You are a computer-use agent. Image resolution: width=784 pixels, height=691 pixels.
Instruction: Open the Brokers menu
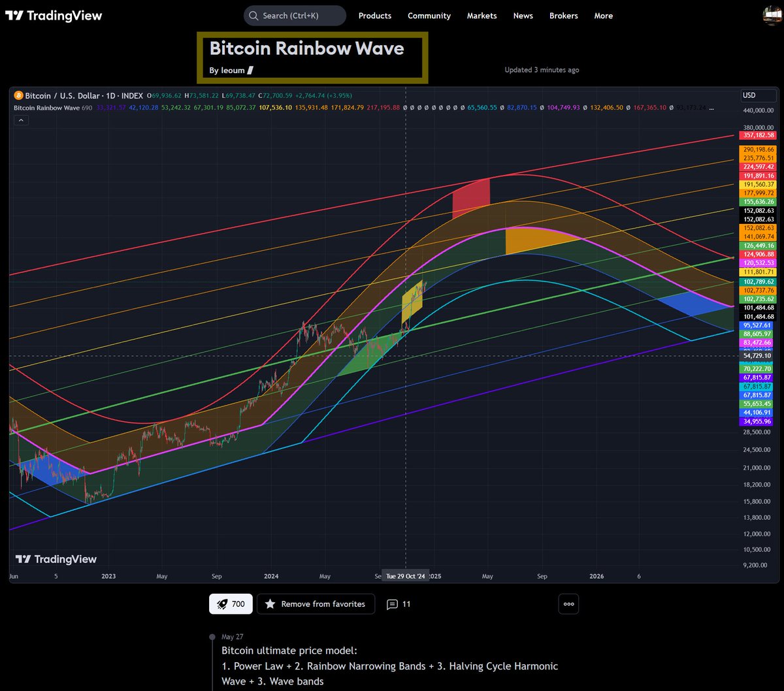point(563,16)
